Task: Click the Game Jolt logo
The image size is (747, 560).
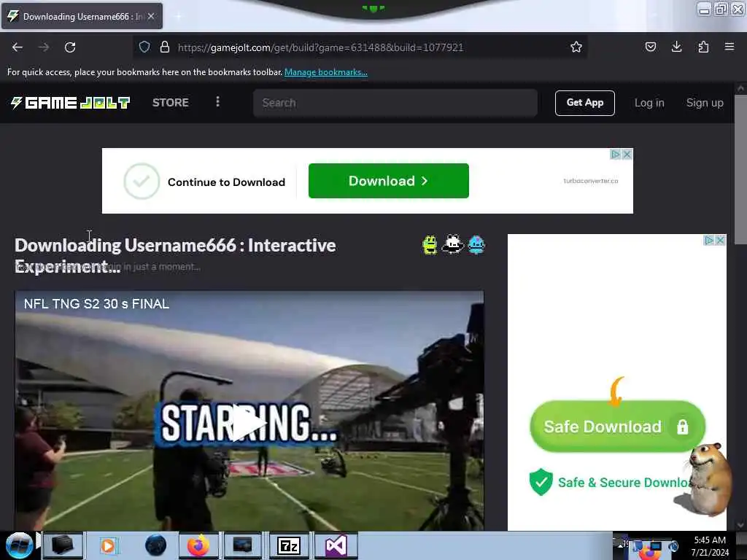Action: pyautogui.click(x=71, y=103)
